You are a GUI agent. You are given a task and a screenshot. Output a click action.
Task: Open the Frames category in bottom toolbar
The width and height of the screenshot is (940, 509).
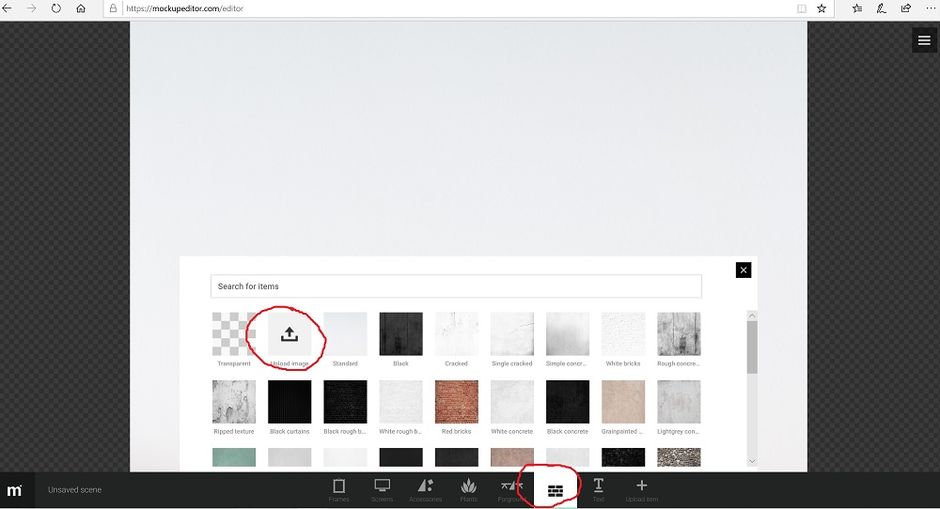point(339,486)
